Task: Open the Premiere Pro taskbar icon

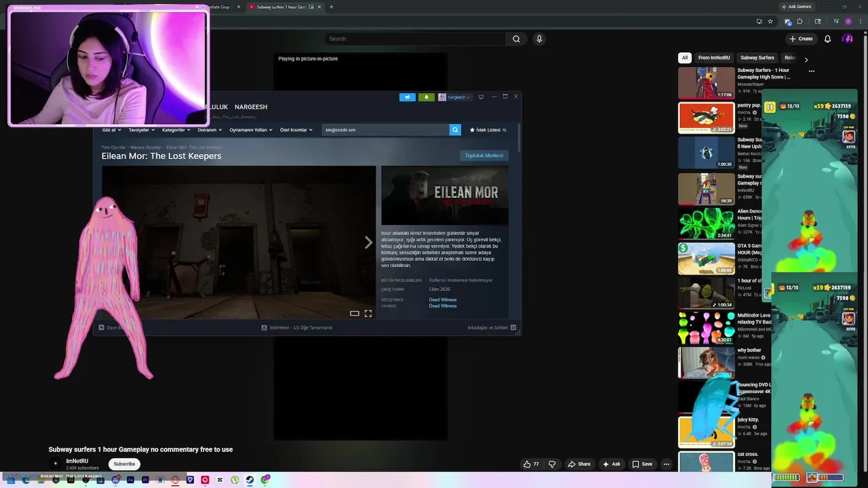Action: pyautogui.click(x=145, y=480)
